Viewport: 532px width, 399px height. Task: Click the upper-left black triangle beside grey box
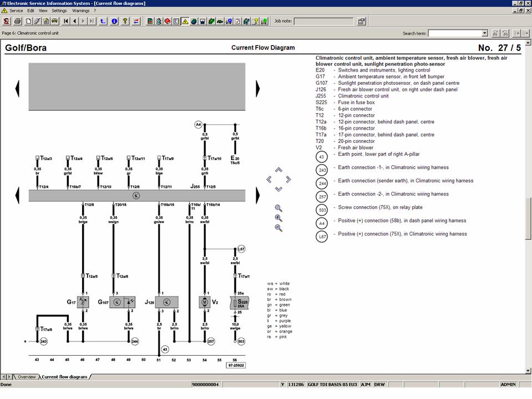(18, 89)
